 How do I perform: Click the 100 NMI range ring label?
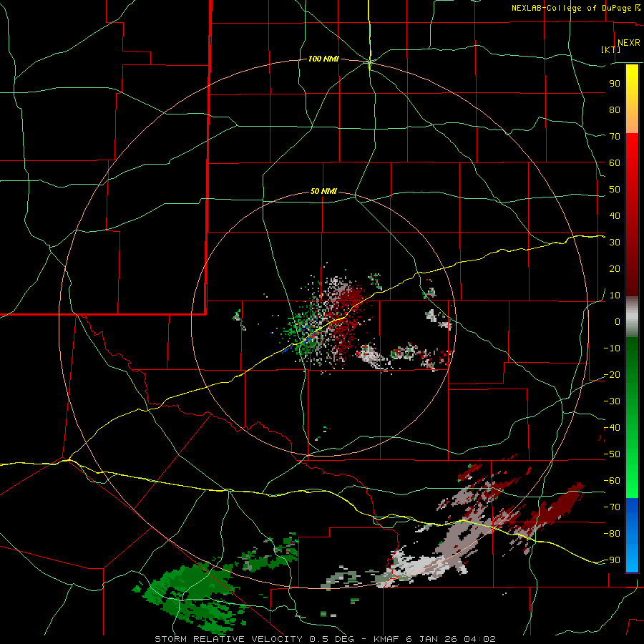click(323, 59)
